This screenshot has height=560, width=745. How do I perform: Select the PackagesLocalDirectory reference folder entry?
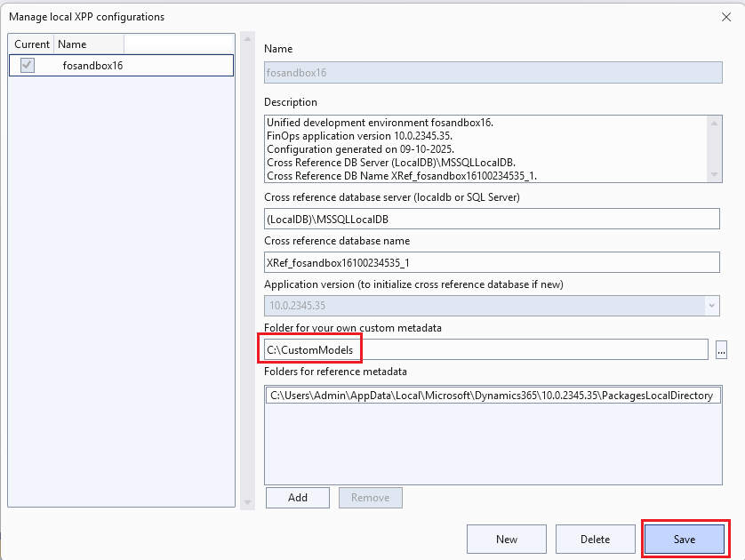[x=492, y=396]
